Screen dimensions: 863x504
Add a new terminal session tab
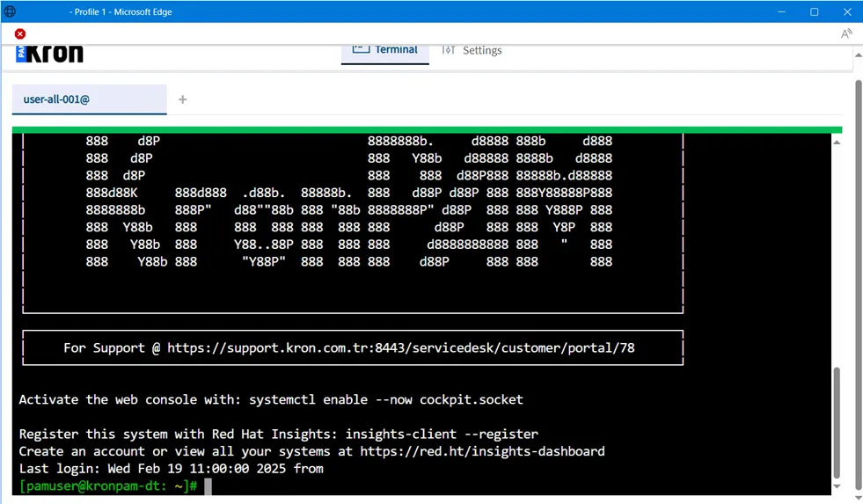click(x=183, y=99)
